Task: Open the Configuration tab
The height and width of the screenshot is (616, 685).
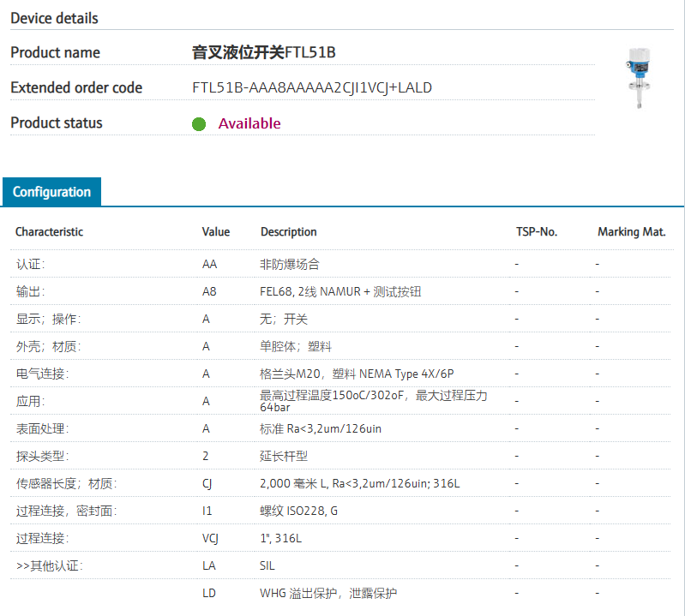Action: point(51,192)
